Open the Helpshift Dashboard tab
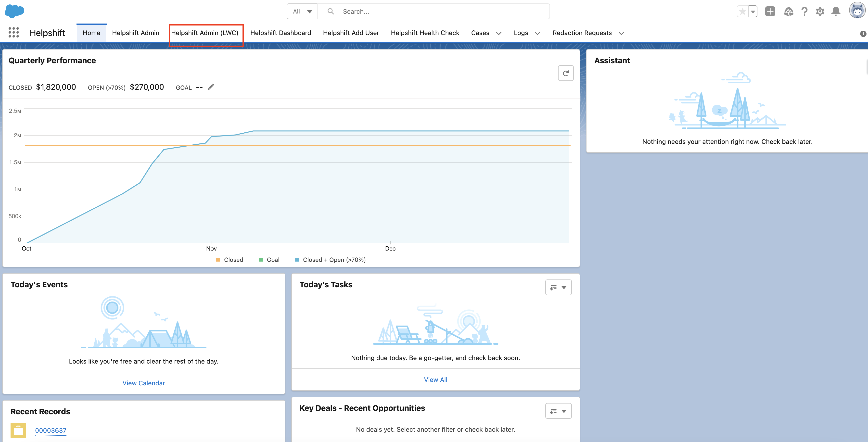 [x=280, y=33]
